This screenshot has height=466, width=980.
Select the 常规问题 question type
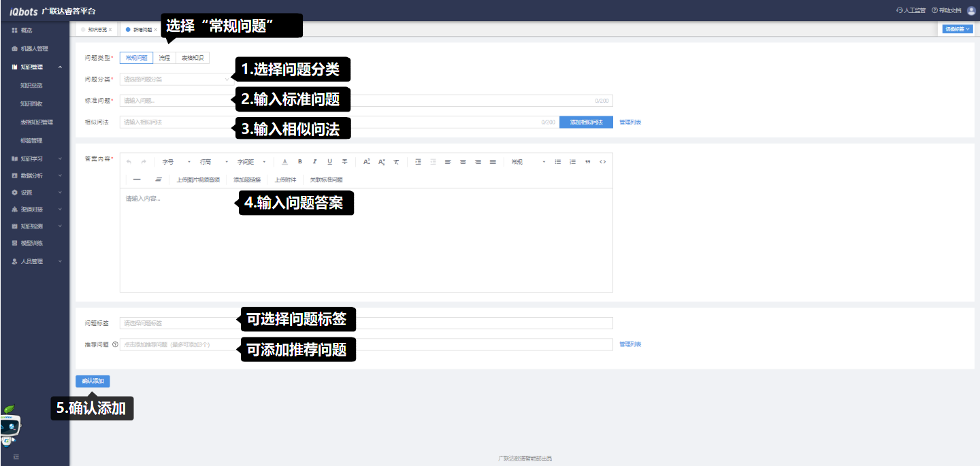136,59
